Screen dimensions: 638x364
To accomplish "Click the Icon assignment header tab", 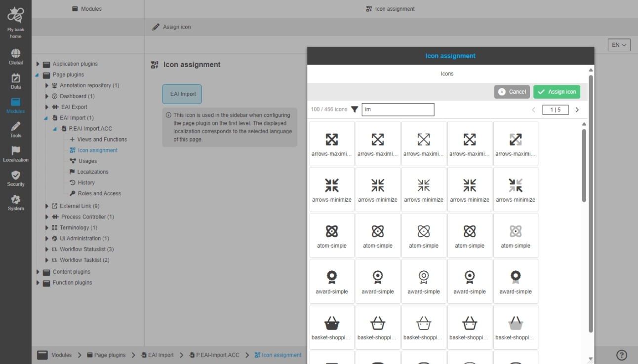I will [390, 9].
